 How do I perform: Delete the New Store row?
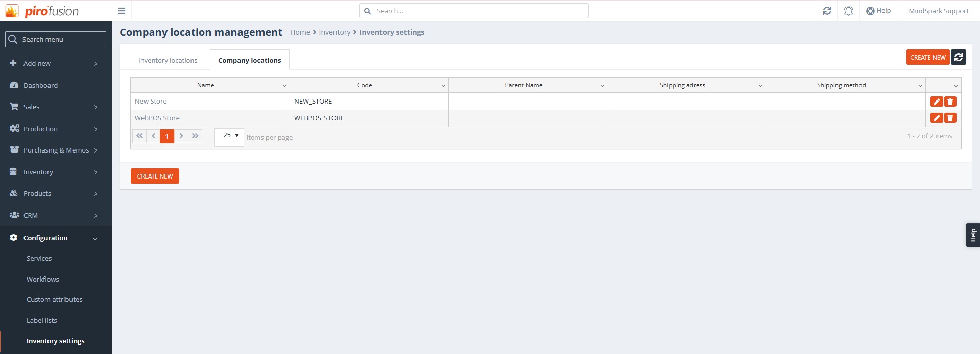coord(950,102)
